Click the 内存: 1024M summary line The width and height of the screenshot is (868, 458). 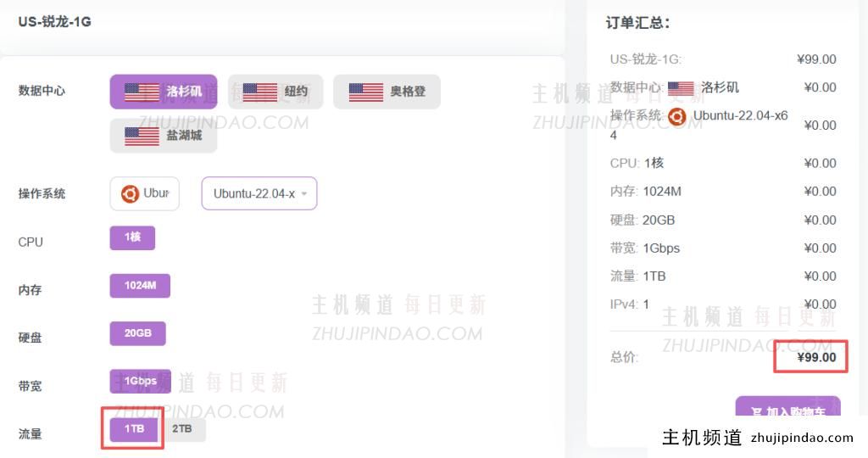click(x=645, y=192)
